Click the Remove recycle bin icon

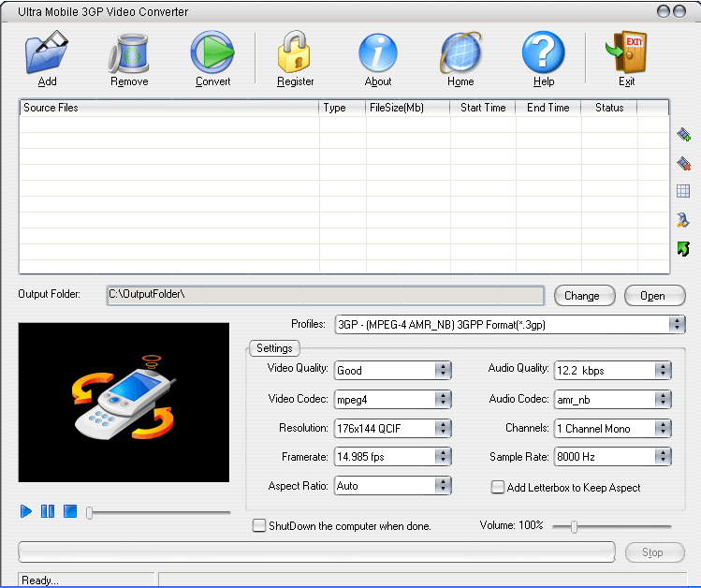[129, 53]
